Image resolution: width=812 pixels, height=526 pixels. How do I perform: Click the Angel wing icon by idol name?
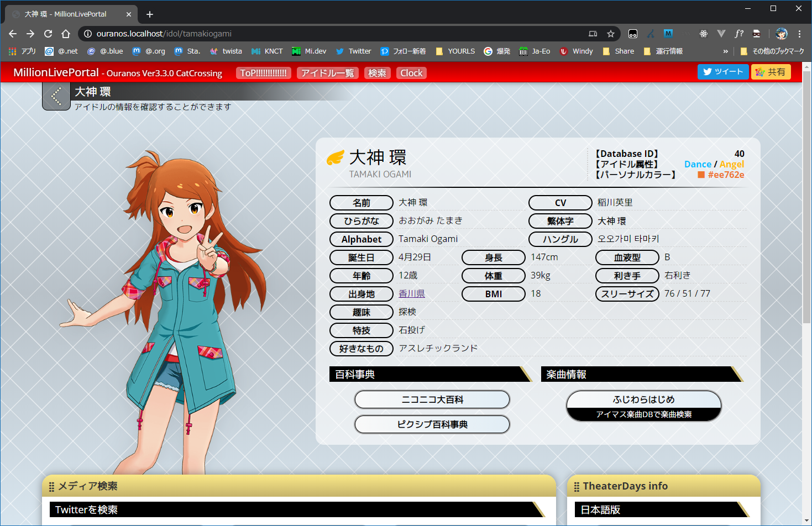click(336, 158)
